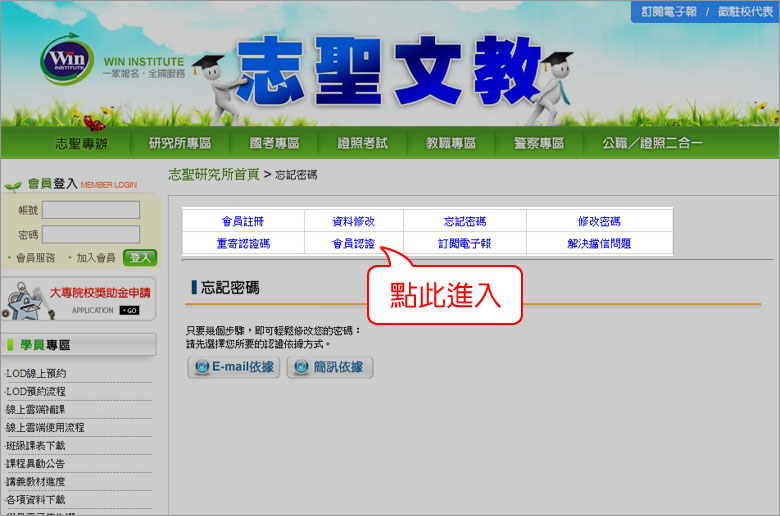The width and height of the screenshot is (780, 516).
Task: Select the 重寄認證碼 tab
Action: [x=243, y=243]
